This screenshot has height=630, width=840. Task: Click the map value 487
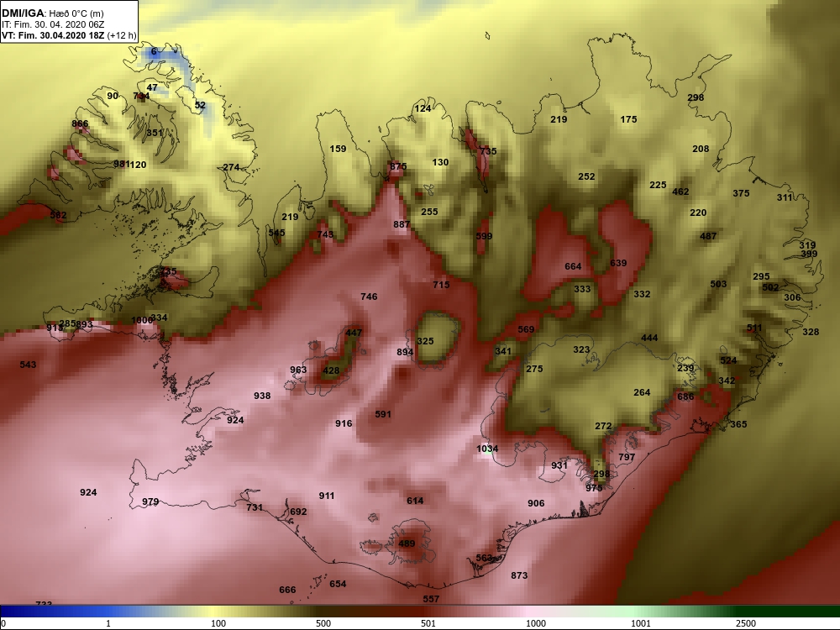[708, 236]
